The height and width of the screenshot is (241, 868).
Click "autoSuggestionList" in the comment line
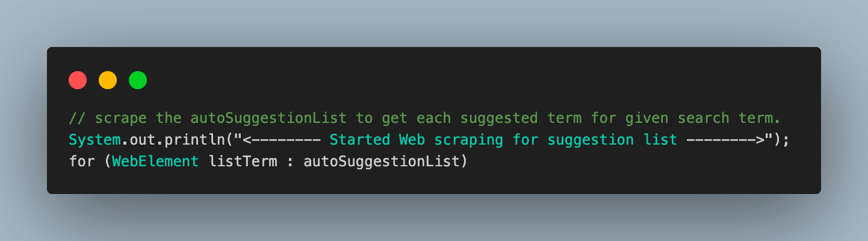(268, 118)
